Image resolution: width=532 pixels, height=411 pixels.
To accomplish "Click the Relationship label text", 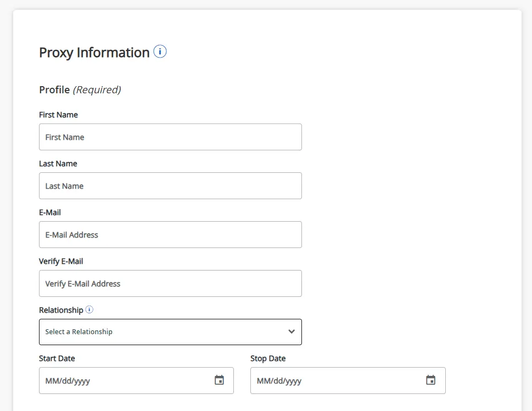I will [61, 309].
